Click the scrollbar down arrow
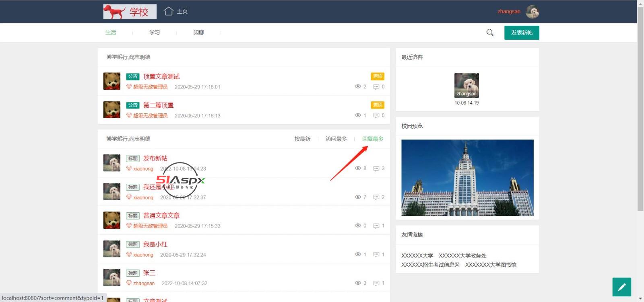 [x=640, y=298]
